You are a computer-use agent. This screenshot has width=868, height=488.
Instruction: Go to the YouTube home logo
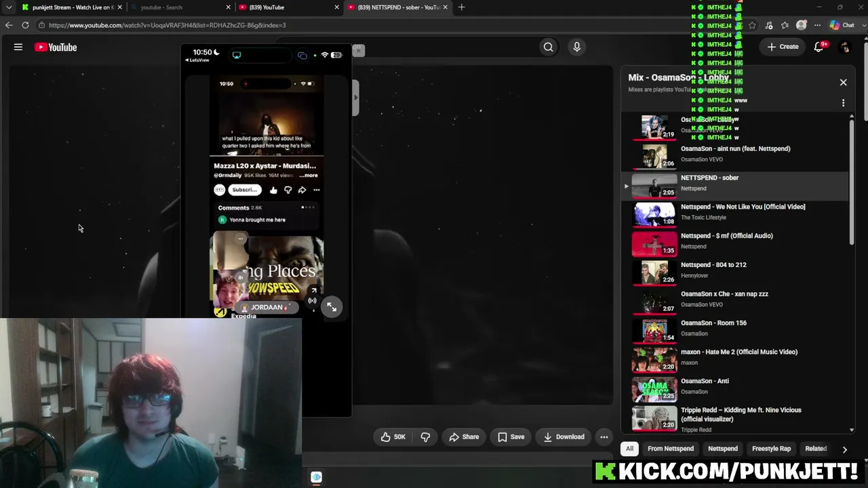(x=56, y=47)
